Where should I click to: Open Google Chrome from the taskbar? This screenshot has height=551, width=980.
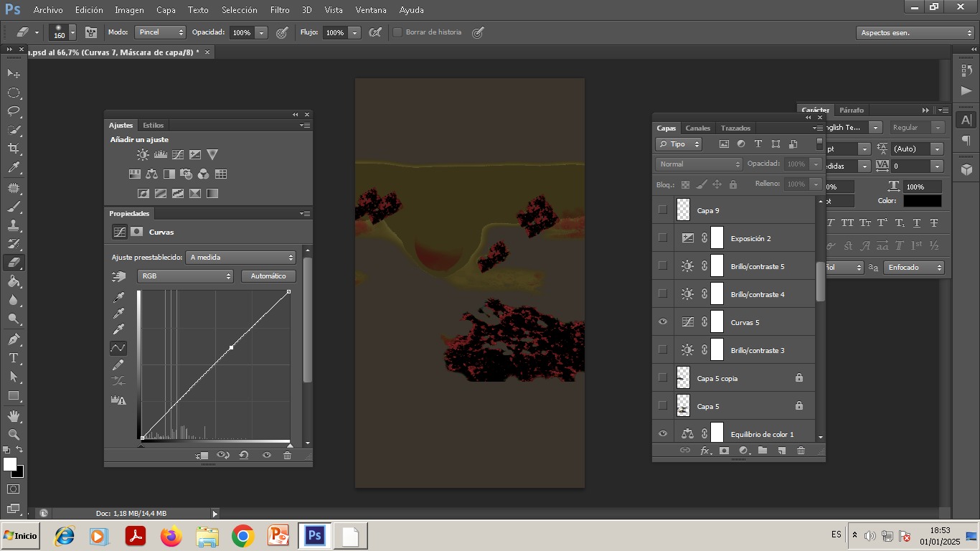(x=243, y=536)
